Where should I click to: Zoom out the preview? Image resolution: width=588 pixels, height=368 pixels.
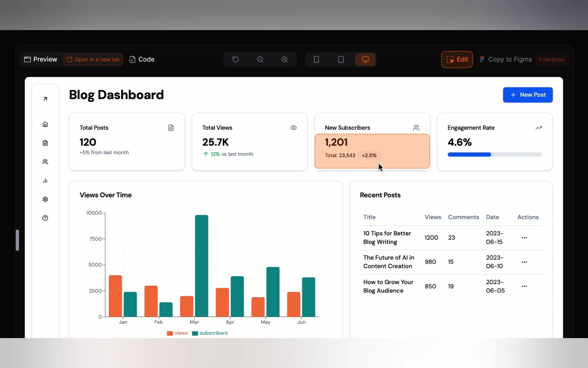(x=260, y=59)
